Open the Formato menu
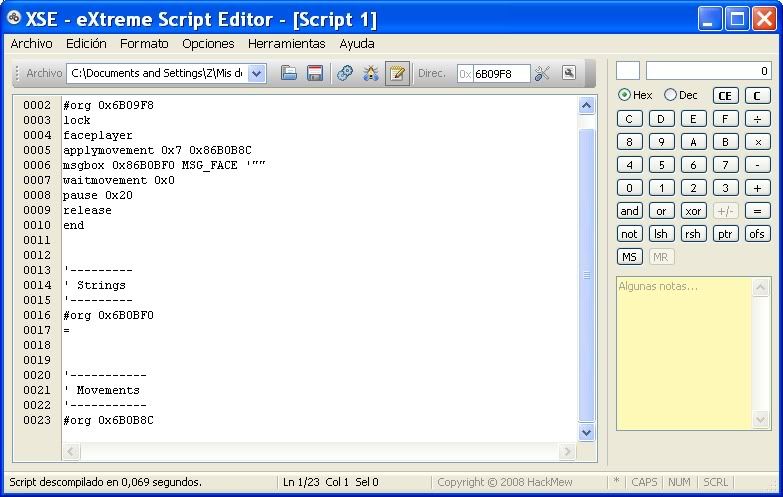The image size is (783, 497). pos(144,43)
